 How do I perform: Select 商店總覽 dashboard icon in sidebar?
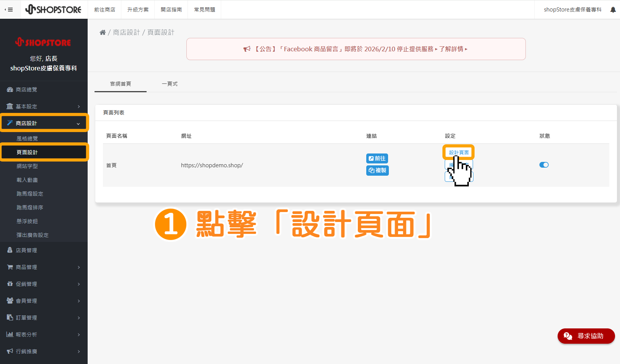coord(10,89)
